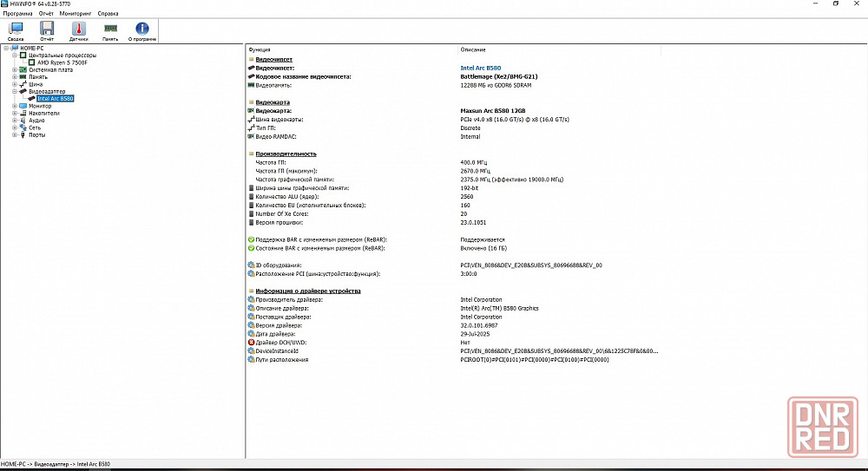868x471 pixels.
Task: Click the memory icon beside Видеопамять
Action: [252, 85]
